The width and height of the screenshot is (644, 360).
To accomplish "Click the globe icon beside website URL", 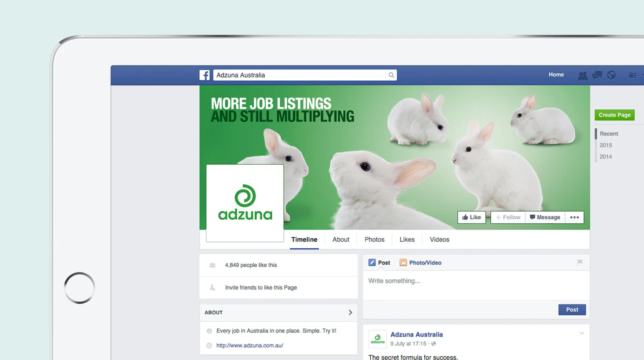I will [209, 346].
